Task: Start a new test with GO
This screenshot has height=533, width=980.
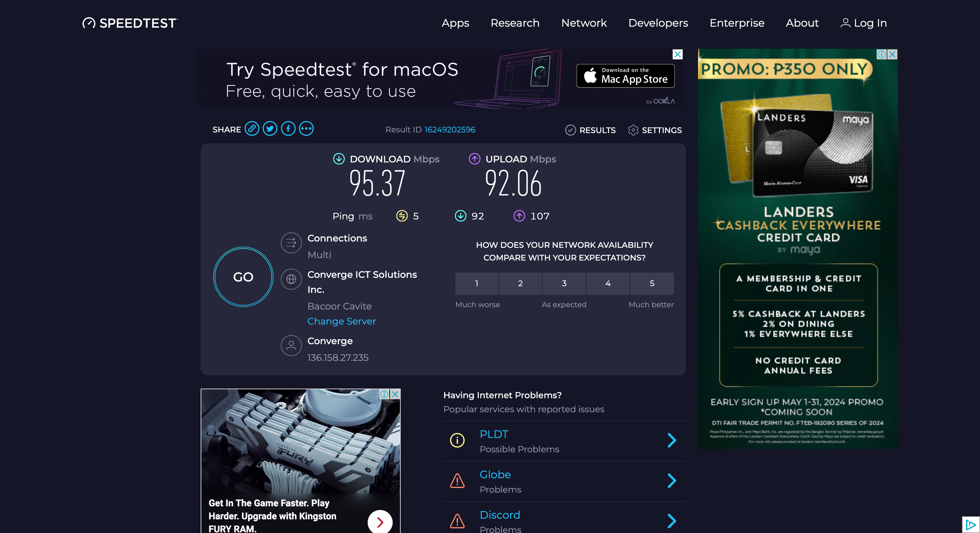Action: [x=243, y=277]
